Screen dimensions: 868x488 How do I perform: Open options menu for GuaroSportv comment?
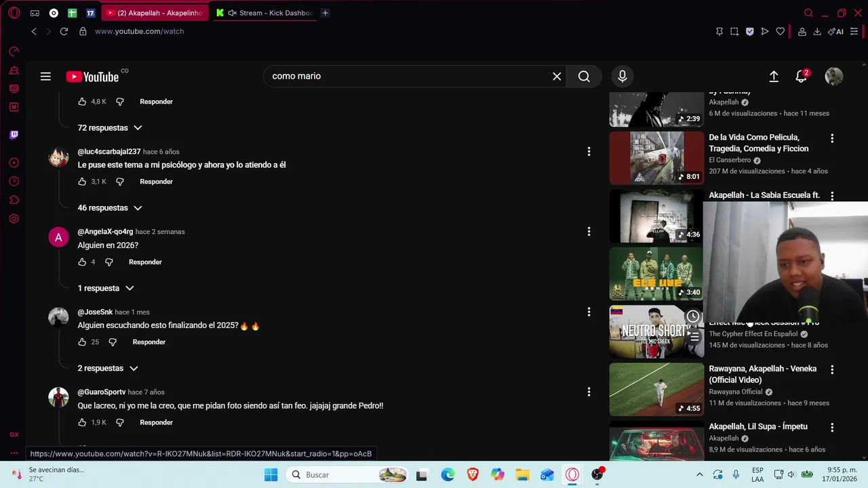(589, 392)
